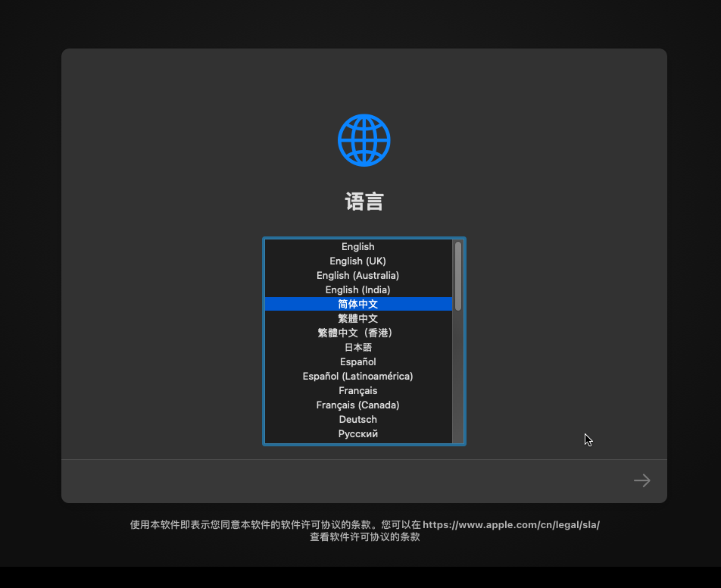This screenshot has width=721, height=588.
Task: Select Español language
Action: pyautogui.click(x=358, y=361)
